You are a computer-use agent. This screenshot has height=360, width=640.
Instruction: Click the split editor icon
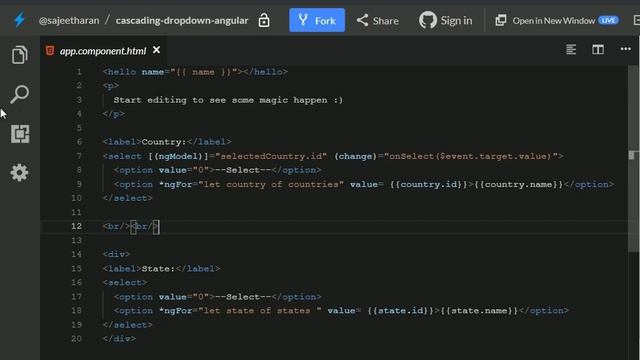click(598, 49)
